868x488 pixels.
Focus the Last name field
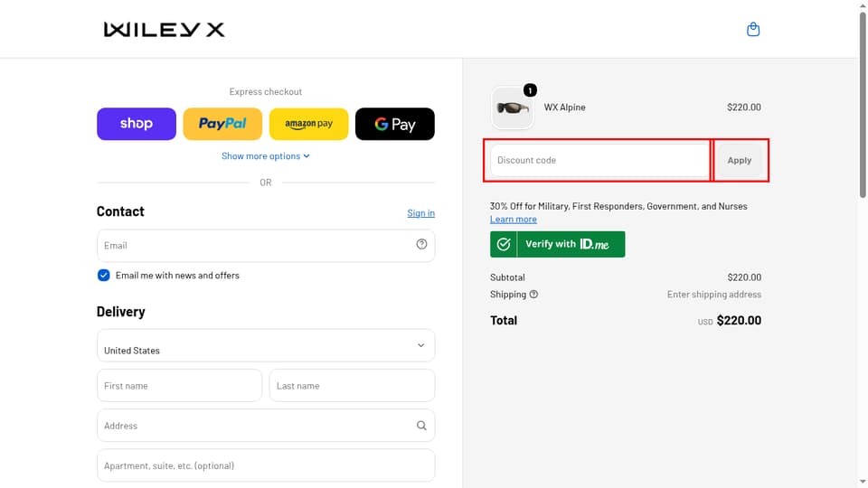[352, 386]
